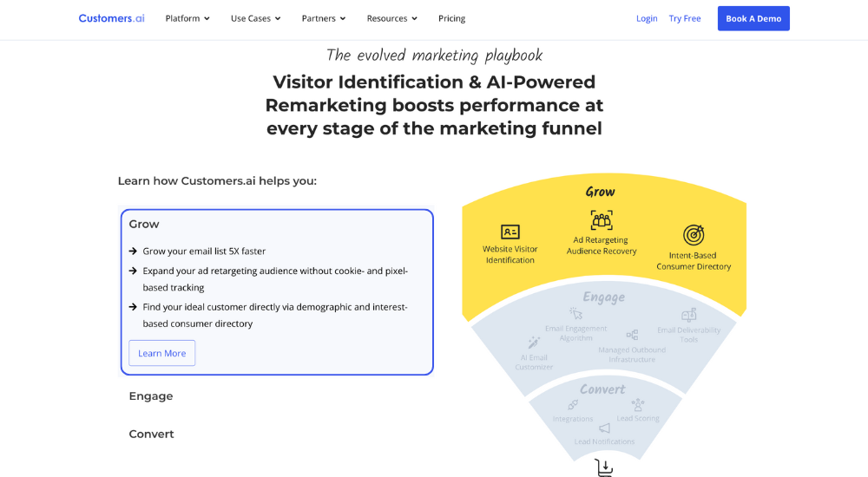Click the Login link

(x=647, y=18)
